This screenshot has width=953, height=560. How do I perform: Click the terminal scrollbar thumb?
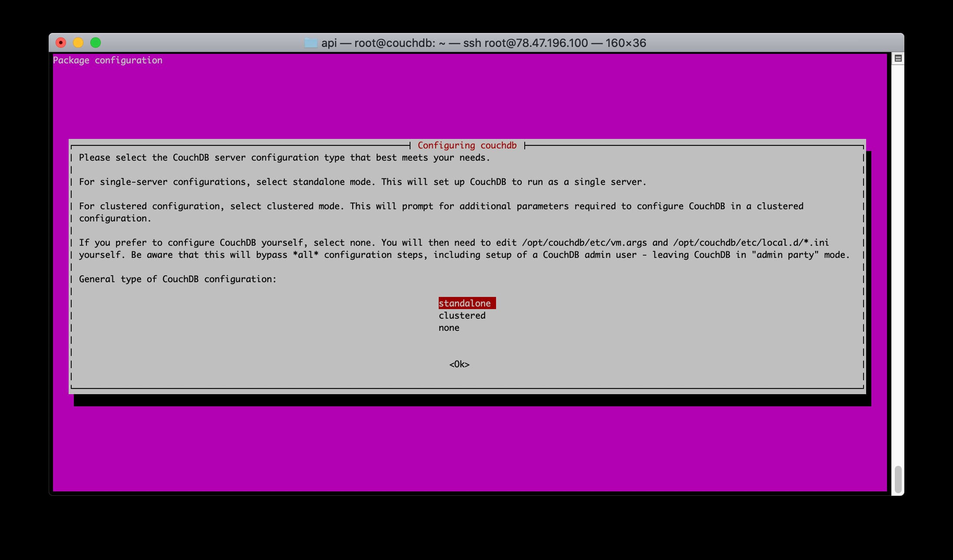point(898,479)
